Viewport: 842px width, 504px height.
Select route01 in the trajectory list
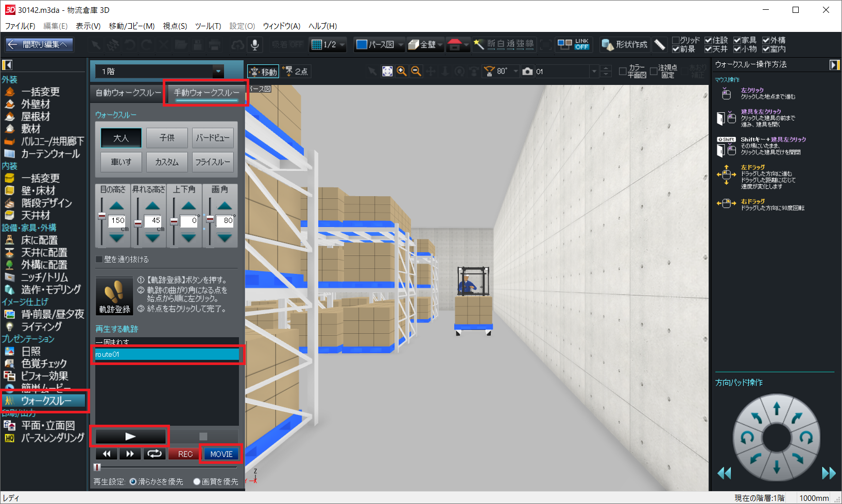pyautogui.click(x=167, y=354)
